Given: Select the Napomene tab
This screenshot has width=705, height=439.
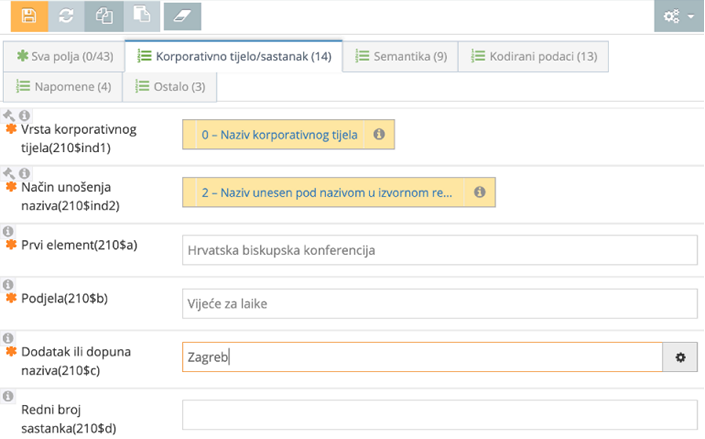Looking at the screenshot, I should click(62, 87).
